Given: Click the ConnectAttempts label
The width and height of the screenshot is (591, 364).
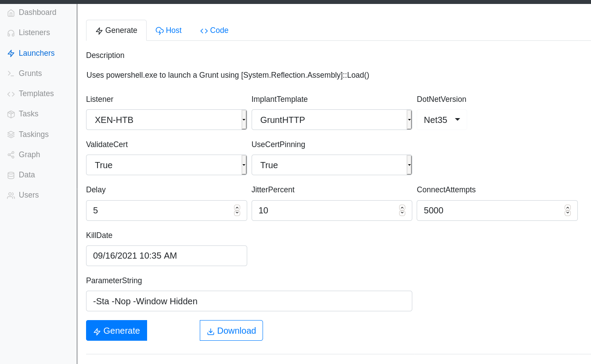Looking at the screenshot, I should pos(446,190).
